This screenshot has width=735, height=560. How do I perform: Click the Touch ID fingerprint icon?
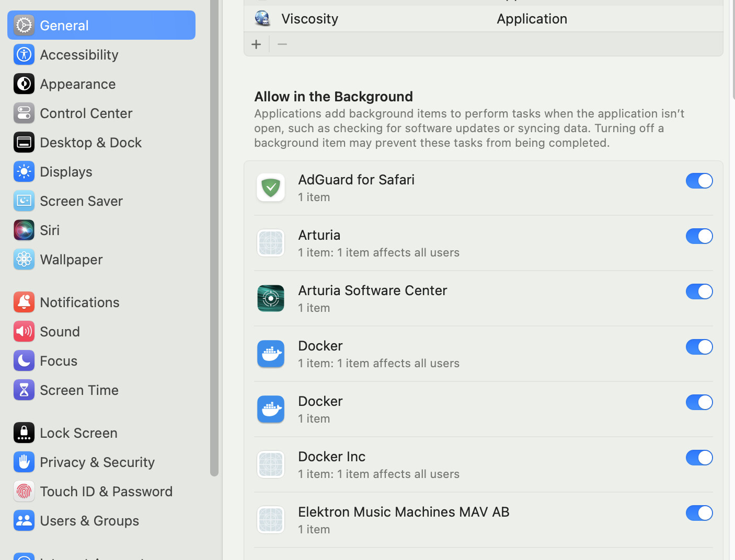tap(24, 491)
